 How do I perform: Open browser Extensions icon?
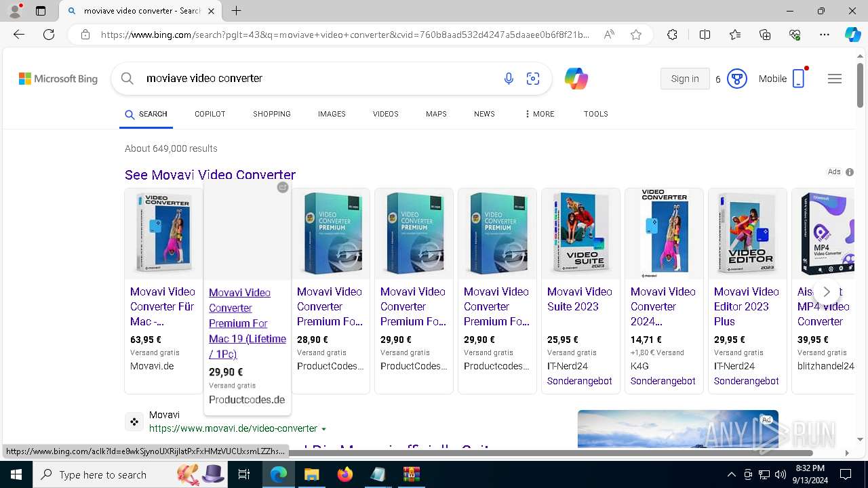click(672, 35)
